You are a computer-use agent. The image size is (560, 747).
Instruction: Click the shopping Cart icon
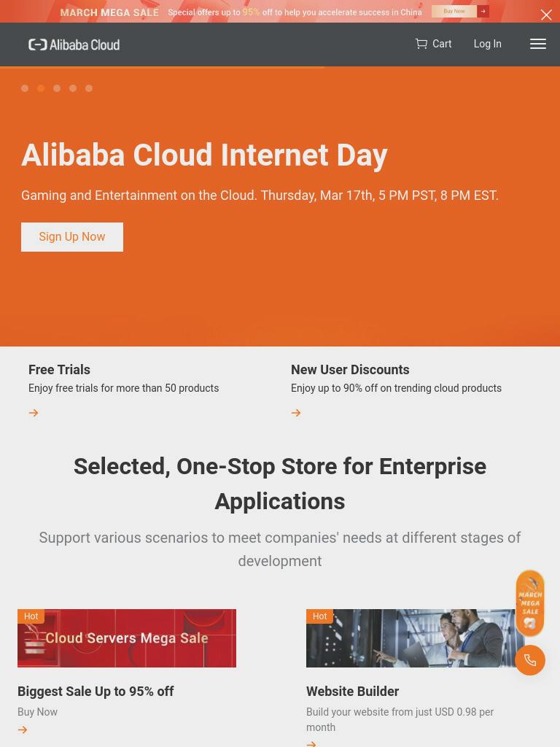(421, 44)
